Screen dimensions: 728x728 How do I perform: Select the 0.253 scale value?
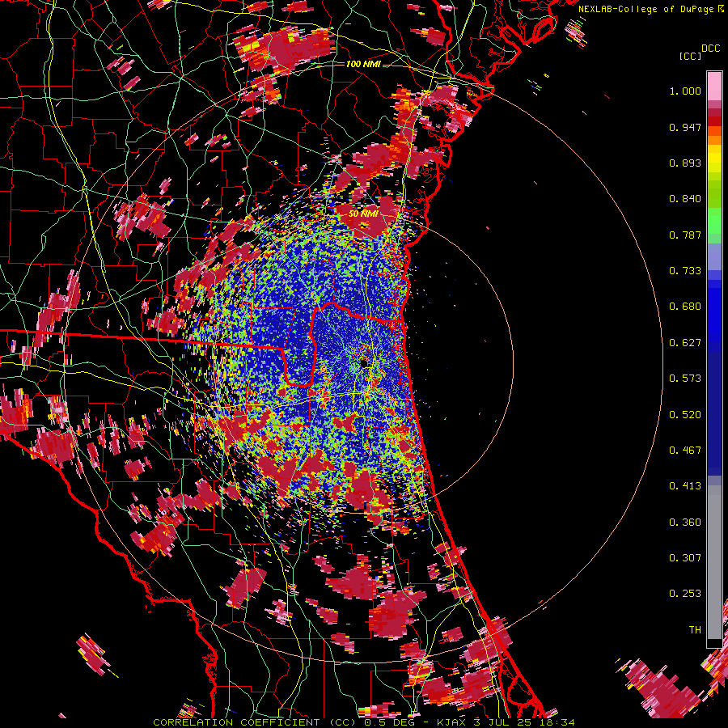pyautogui.click(x=685, y=594)
